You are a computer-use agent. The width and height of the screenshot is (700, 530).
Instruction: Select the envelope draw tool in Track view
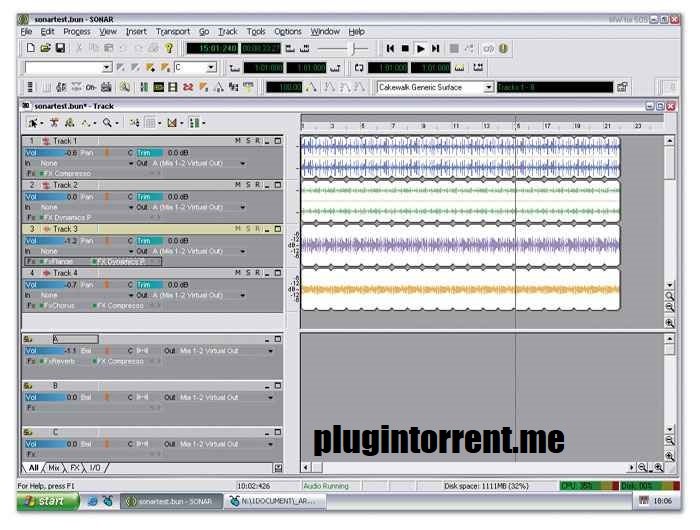click(x=85, y=123)
